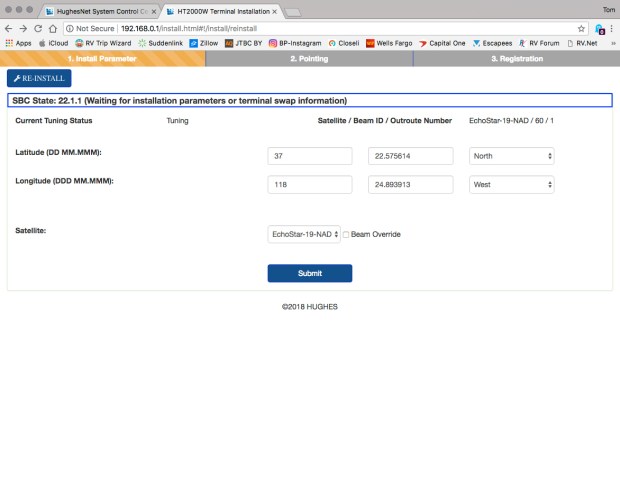Open the latitude North direction dropdown
The image size is (620, 496).
511,156
